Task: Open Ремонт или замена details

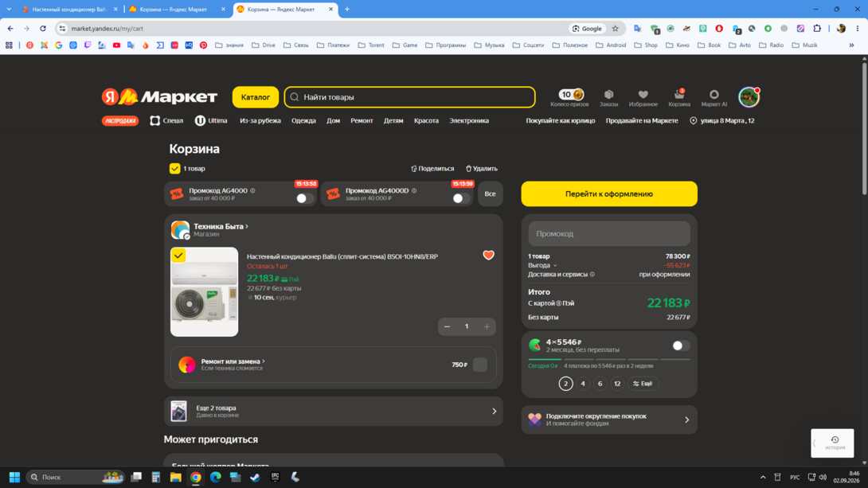Action: (x=233, y=361)
